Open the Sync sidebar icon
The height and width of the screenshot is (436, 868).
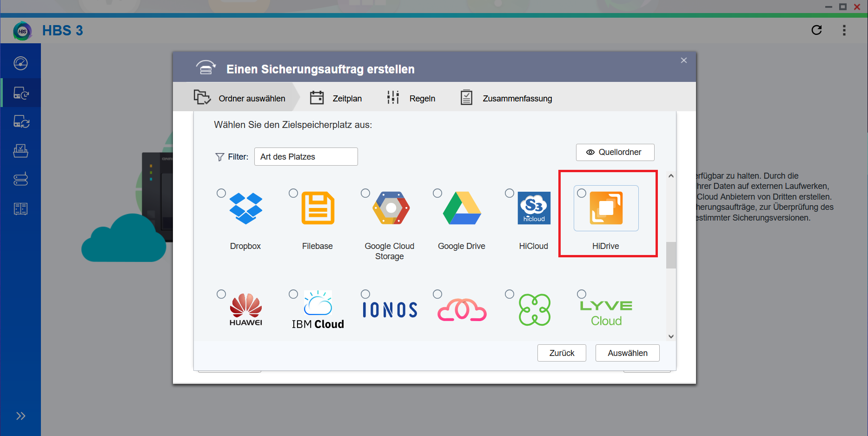20,122
